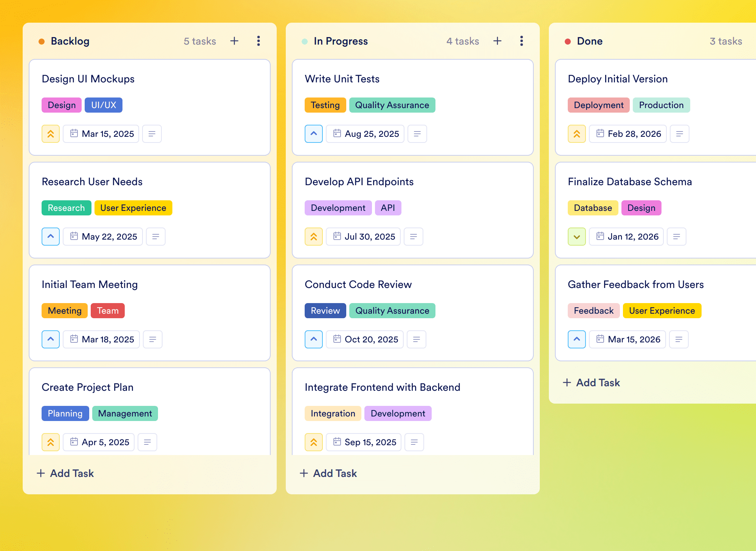Image resolution: width=756 pixels, height=551 pixels.
Task: Click the Feedback tag
Action: pos(594,311)
